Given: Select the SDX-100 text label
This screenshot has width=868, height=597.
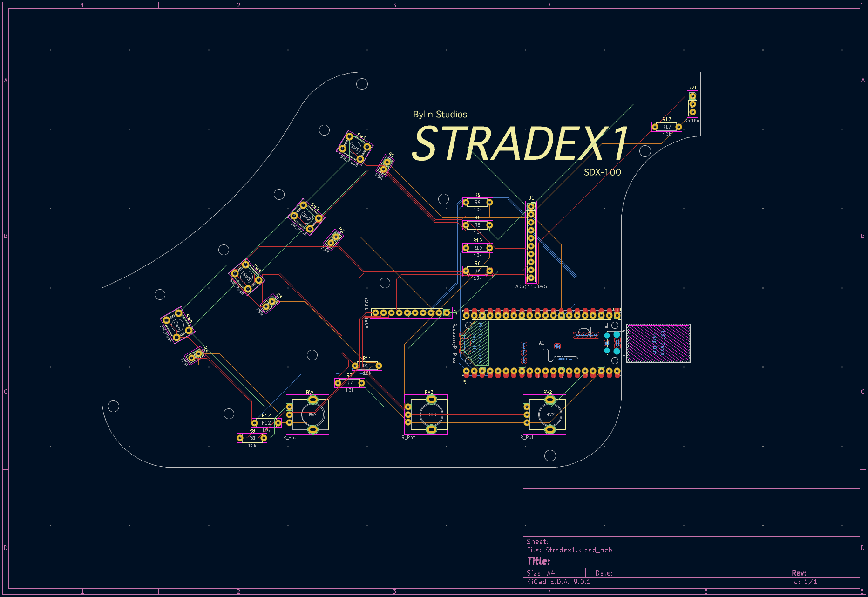Looking at the screenshot, I should pyautogui.click(x=602, y=172).
